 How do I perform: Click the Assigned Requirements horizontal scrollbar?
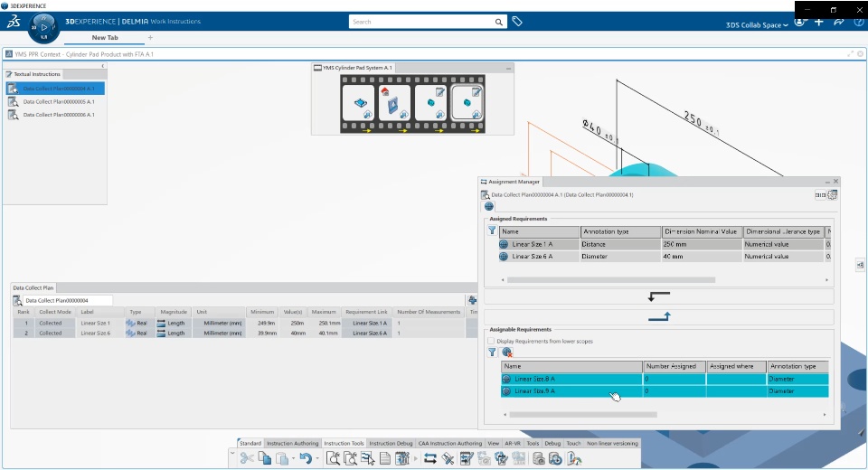(611, 280)
